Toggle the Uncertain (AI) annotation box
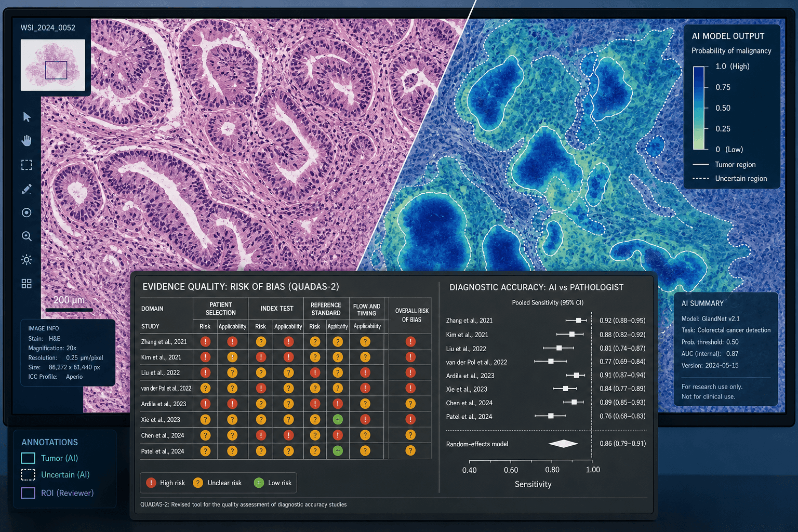The image size is (798, 532). click(x=28, y=475)
